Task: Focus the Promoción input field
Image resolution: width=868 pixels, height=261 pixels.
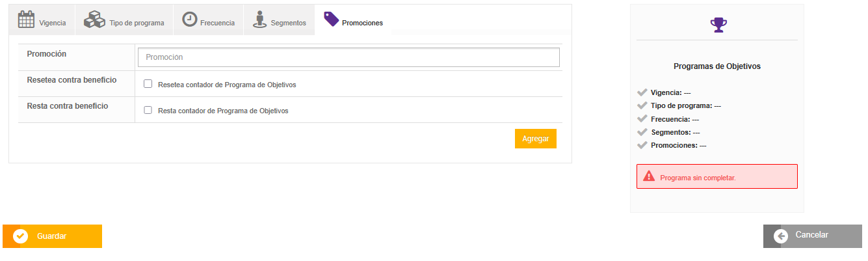Action: [x=349, y=57]
